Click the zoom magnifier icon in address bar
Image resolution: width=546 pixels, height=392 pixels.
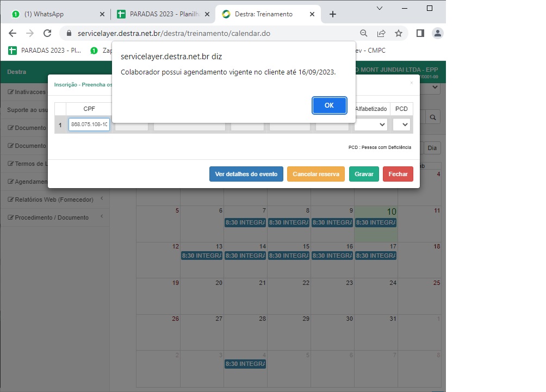[x=364, y=33]
